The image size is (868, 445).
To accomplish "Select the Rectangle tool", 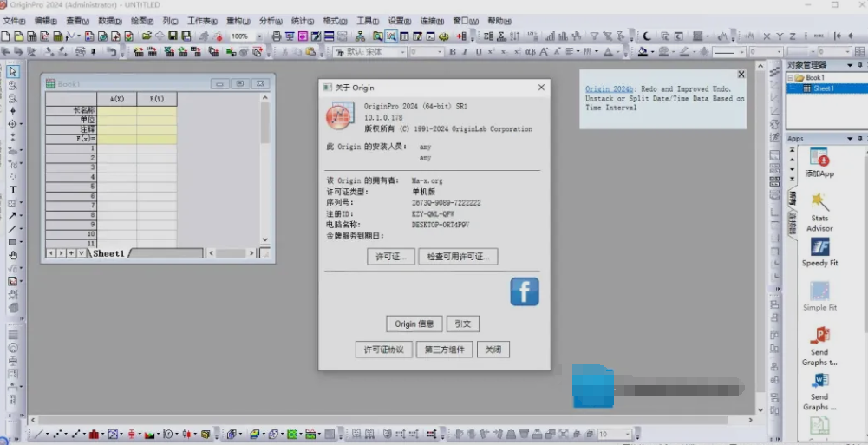I will tap(12, 242).
